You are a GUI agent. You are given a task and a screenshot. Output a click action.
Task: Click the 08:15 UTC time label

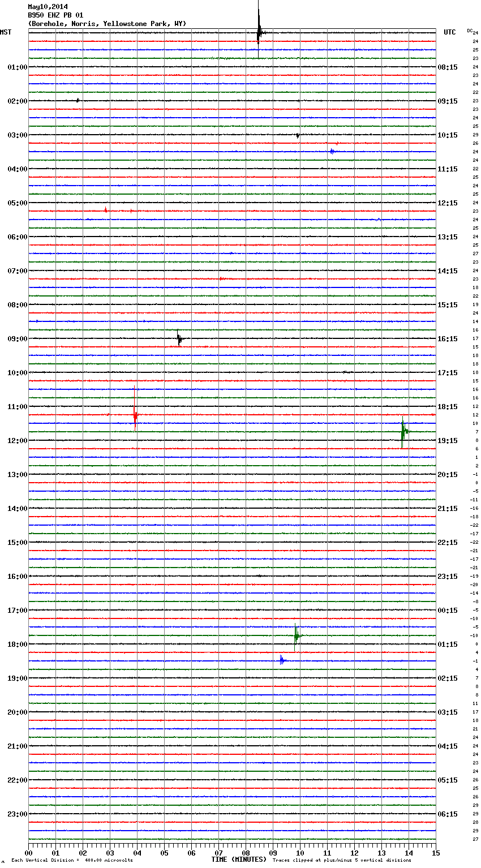pos(448,67)
